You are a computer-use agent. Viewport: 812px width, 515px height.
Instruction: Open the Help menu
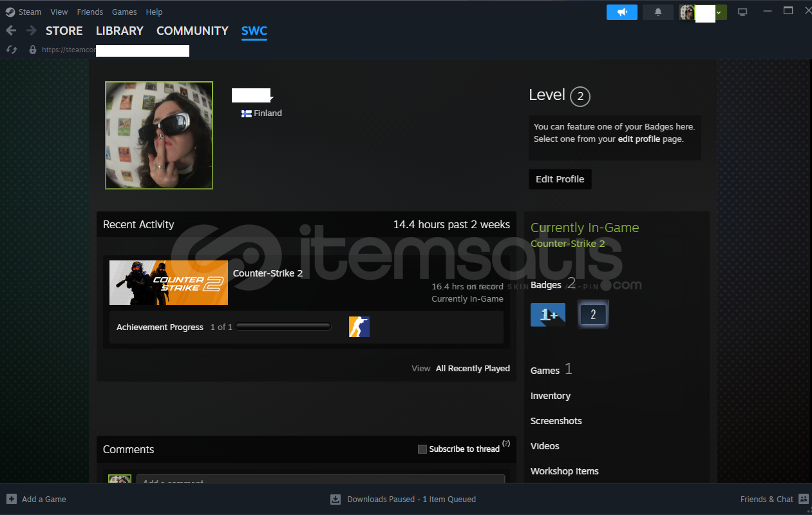(154, 12)
